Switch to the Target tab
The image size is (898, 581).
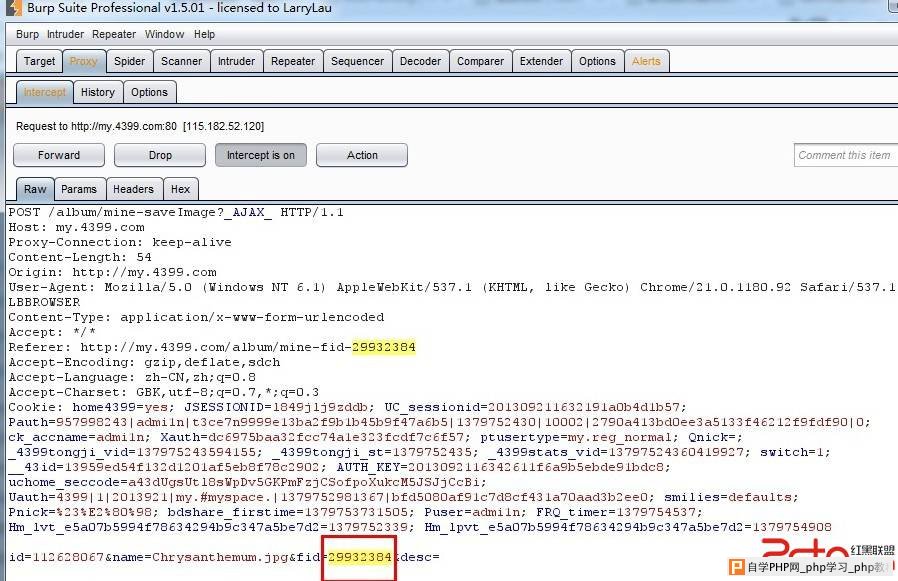pyautogui.click(x=40, y=61)
